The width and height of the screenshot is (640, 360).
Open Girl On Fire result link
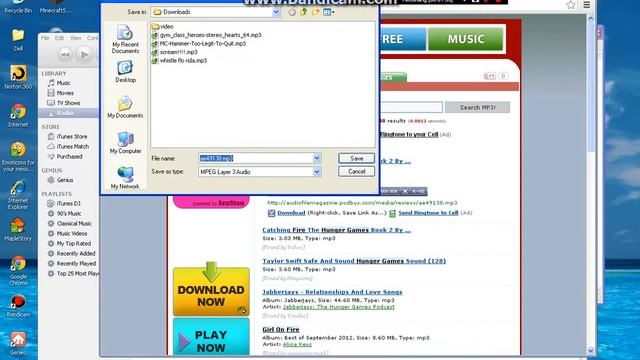[x=281, y=329]
